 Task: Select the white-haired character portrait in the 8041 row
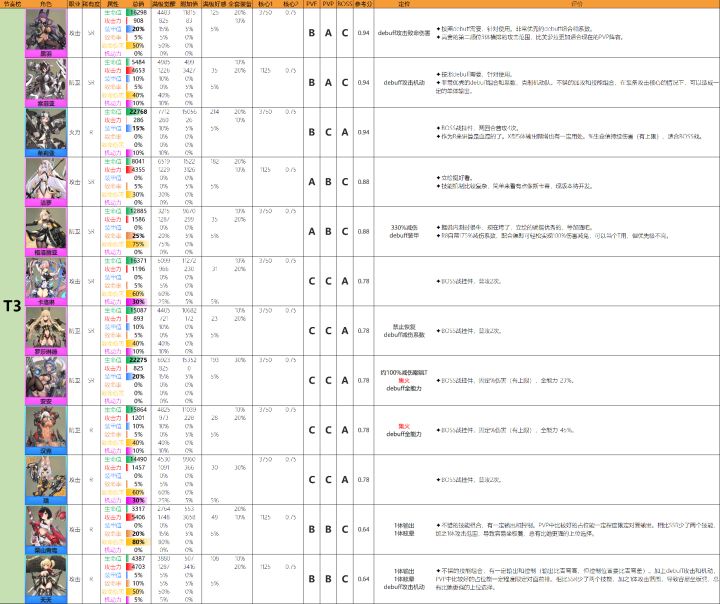click(46, 178)
